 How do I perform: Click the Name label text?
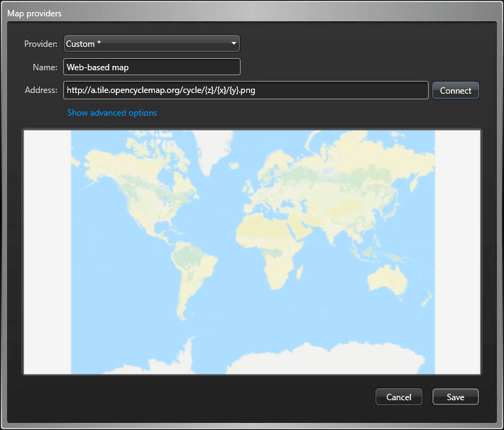click(45, 67)
